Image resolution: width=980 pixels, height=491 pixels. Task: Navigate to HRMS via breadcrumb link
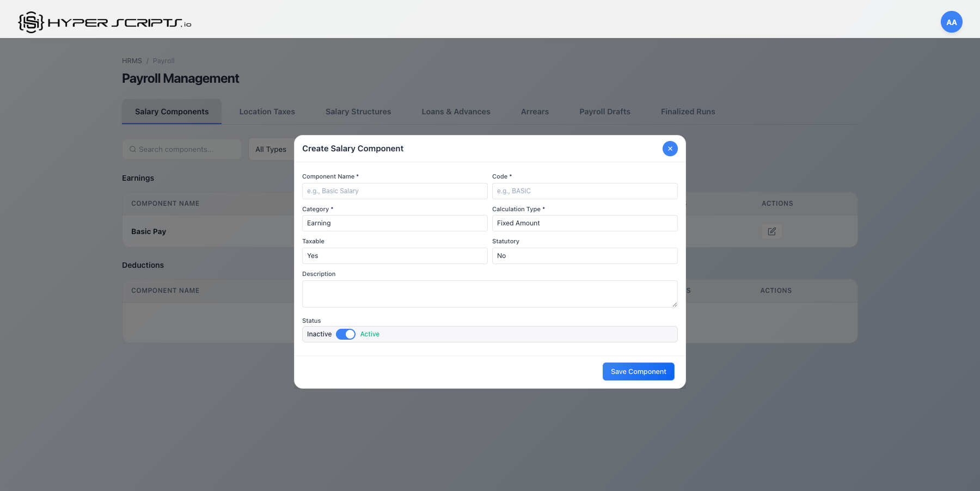(132, 60)
